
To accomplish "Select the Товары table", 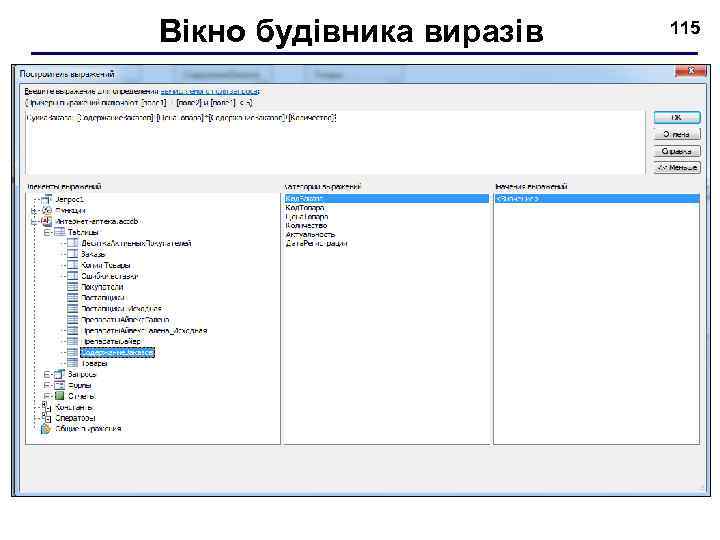I will coord(94,363).
